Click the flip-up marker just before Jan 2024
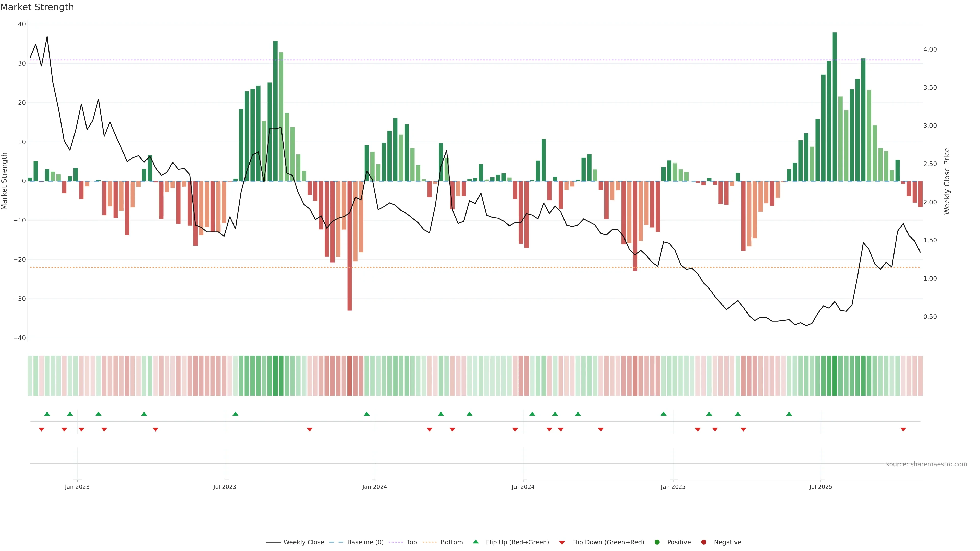This screenshot has height=551, width=980. coord(367,414)
